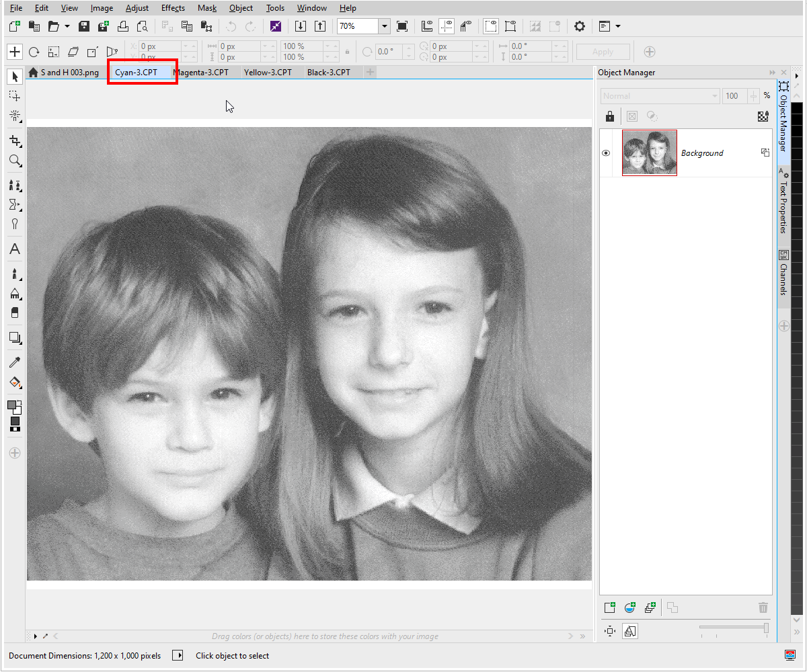This screenshot has width=807, height=672.
Task: Toggle ruler visibility in the toolbar
Action: pyautogui.click(x=427, y=26)
